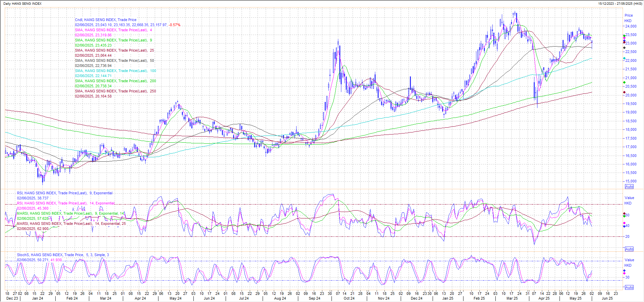Click the RSI 14 value 45.360
The image size is (644, 302).
coord(33,208)
